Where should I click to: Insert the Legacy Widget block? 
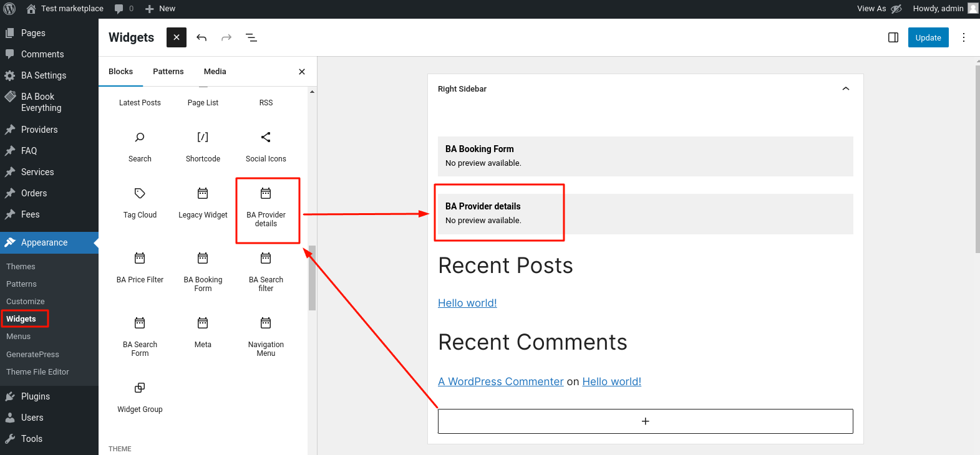(x=203, y=203)
